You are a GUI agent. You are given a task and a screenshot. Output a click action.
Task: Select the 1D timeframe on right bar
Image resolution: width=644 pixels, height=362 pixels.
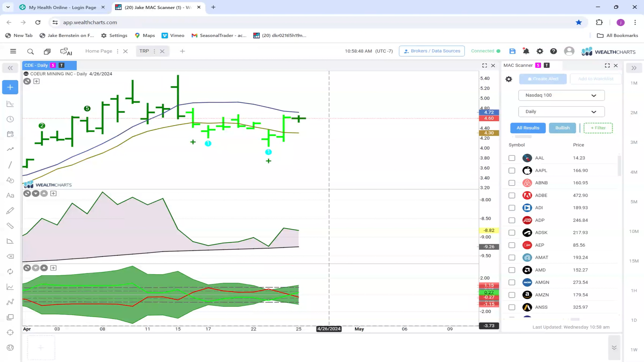(x=634, y=320)
